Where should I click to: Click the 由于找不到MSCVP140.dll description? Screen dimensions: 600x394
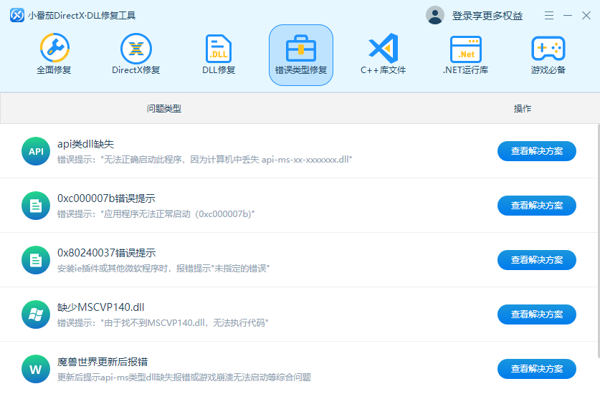point(163,323)
